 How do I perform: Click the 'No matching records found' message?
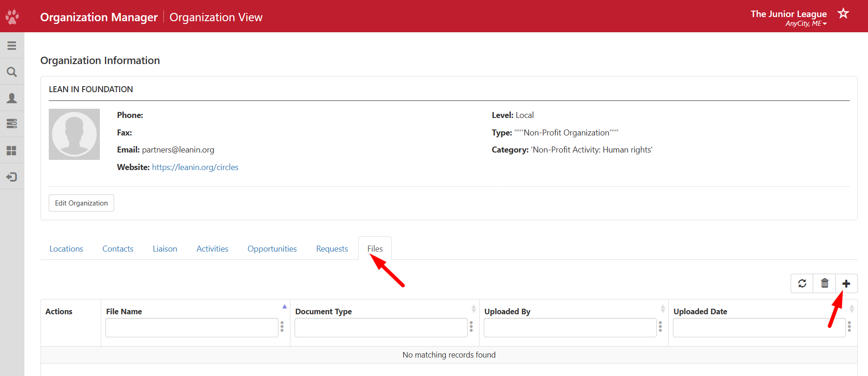coord(449,355)
